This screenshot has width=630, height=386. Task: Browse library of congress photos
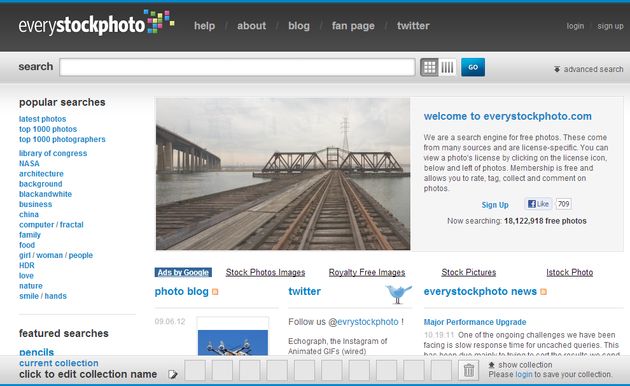(x=53, y=153)
